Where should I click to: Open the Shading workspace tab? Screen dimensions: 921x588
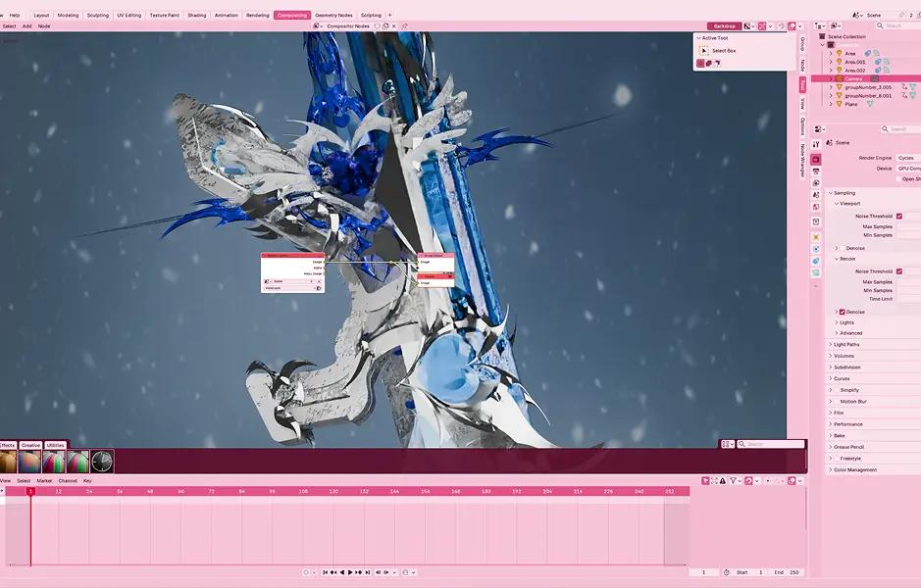[197, 16]
